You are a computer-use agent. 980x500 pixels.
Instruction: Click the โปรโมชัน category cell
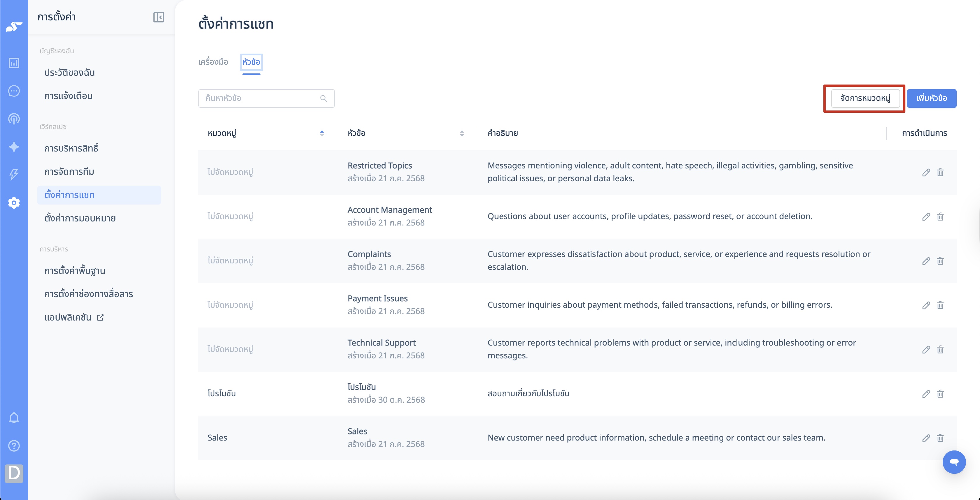point(221,394)
